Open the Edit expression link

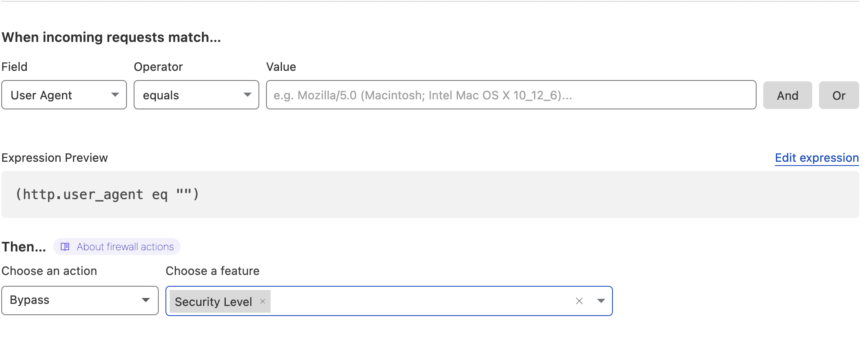tap(816, 158)
